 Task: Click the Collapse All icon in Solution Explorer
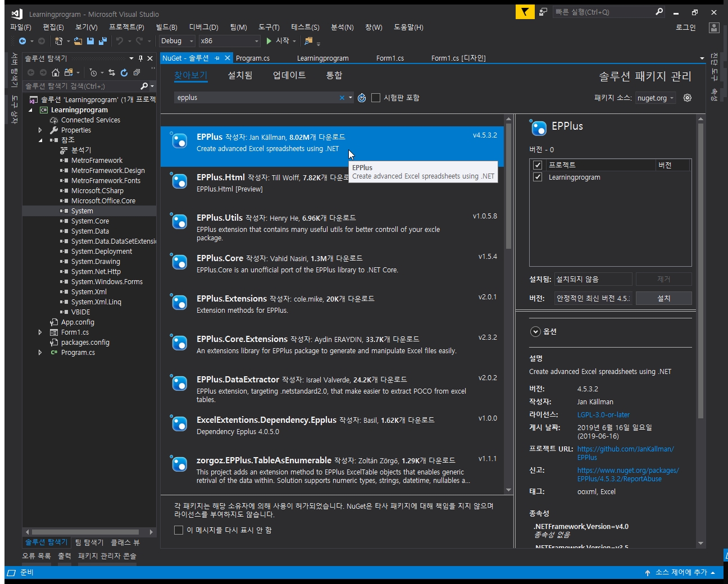[136, 72]
